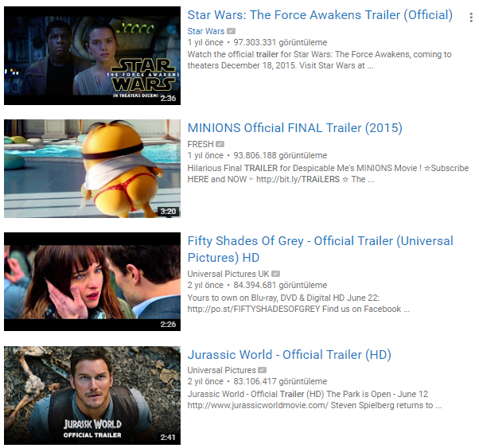Click 'http://po.st/FIFTYSHADESOFGREY' description text
This screenshot has height=448, width=479.
pyautogui.click(x=254, y=309)
